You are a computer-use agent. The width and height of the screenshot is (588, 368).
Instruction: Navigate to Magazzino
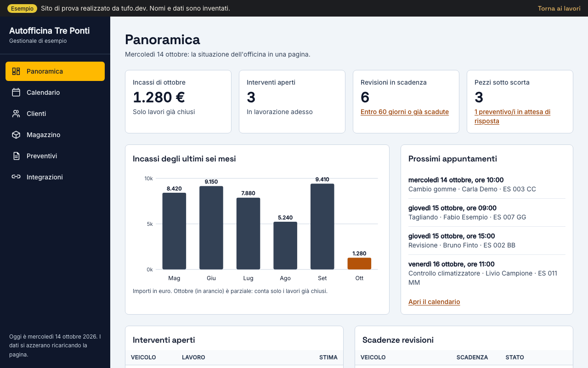pyautogui.click(x=55, y=135)
